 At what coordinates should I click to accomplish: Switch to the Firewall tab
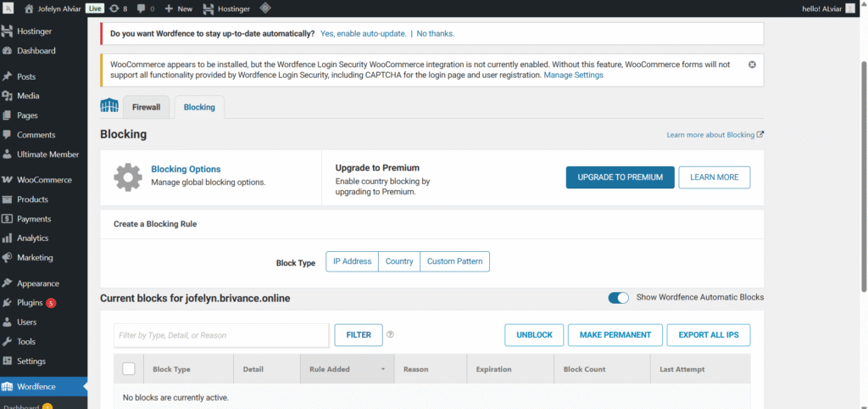146,108
